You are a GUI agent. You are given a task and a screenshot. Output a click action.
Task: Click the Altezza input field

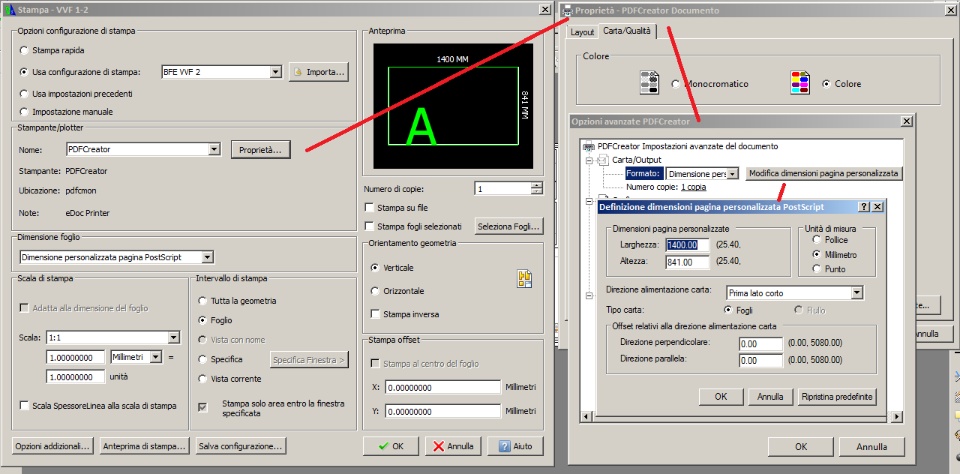pyautogui.click(x=688, y=262)
